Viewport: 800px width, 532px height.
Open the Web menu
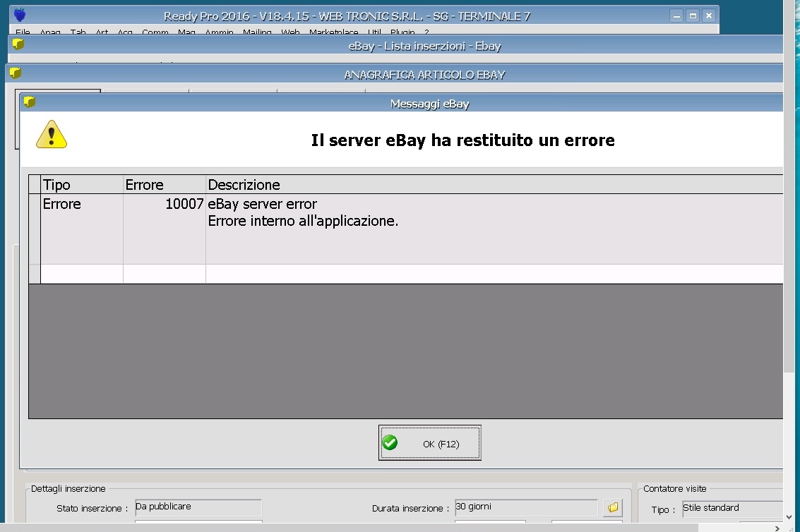pyautogui.click(x=289, y=32)
